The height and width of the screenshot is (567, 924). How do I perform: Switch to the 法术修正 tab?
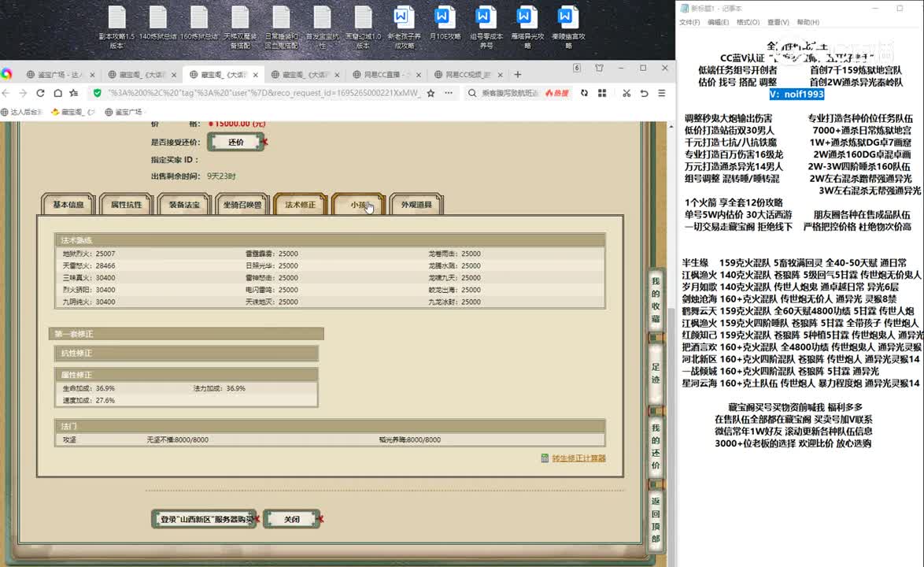[300, 205]
